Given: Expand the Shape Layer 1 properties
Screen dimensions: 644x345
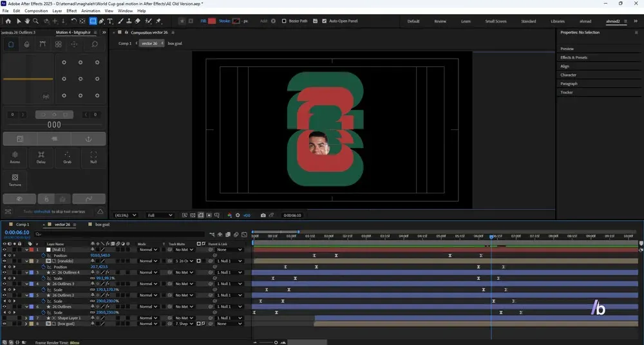Looking at the screenshot, I should tap(26, 318).
